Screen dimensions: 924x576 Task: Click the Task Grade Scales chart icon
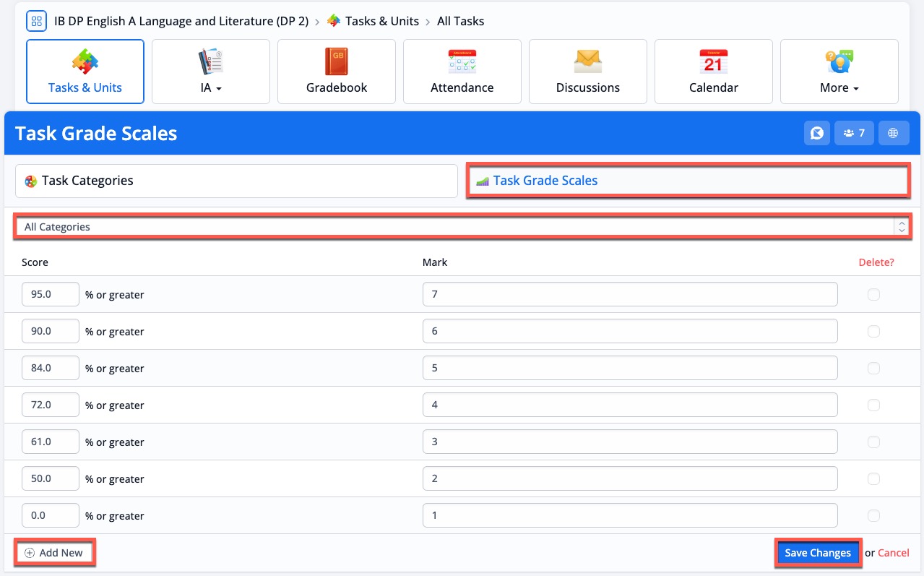483,181
